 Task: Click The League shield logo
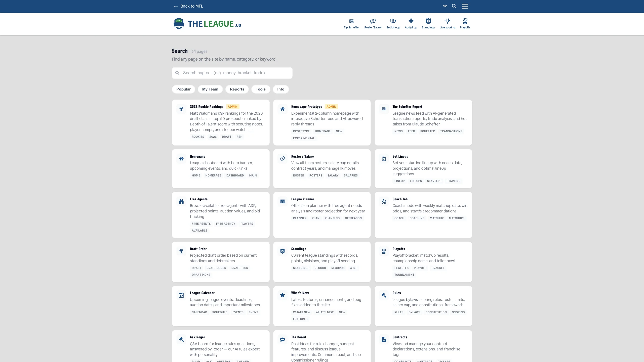(x=179, y=24)
